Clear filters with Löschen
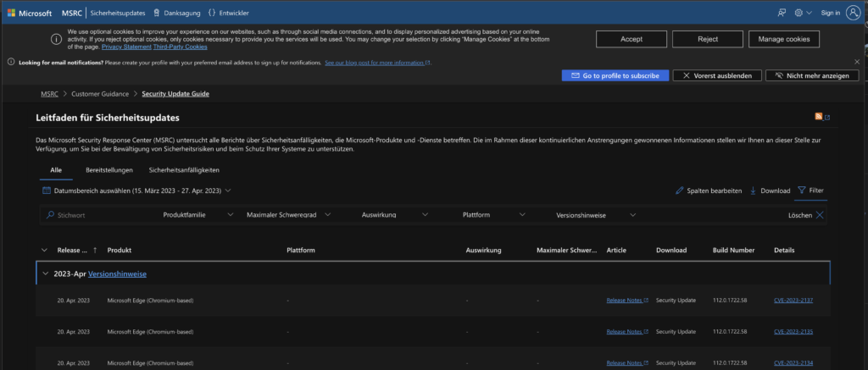This screenshot has width=868, height=370. [806, 215]
